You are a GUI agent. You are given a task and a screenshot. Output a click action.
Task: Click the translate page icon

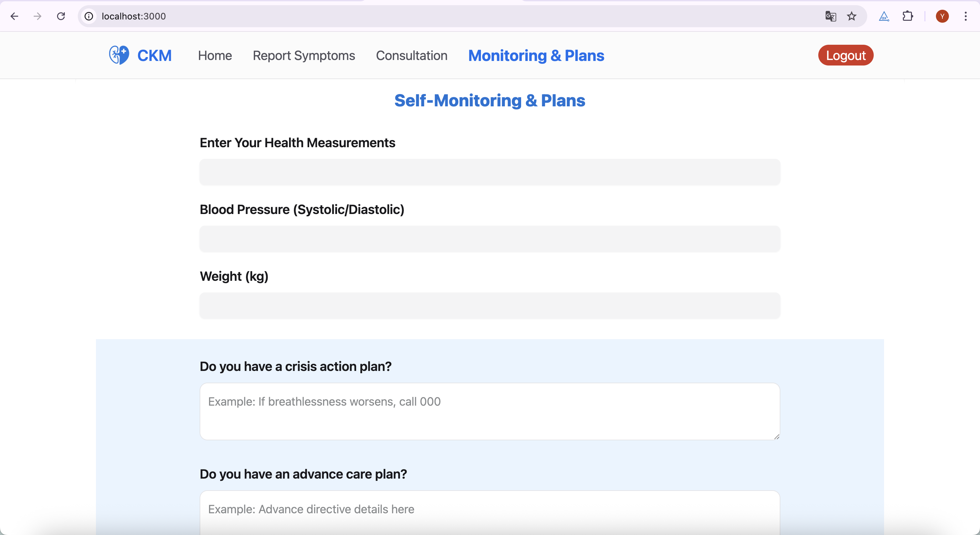click(831, 16)
